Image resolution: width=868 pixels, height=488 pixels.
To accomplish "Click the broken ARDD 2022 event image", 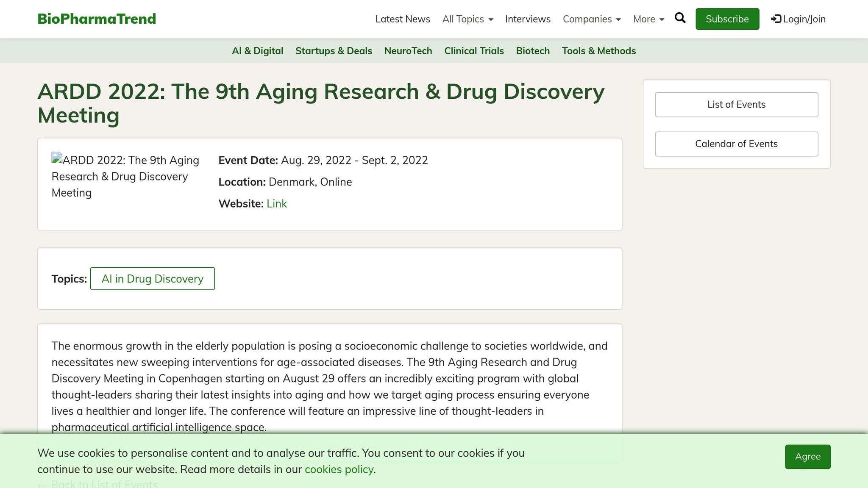I will (x=125, y=176).
